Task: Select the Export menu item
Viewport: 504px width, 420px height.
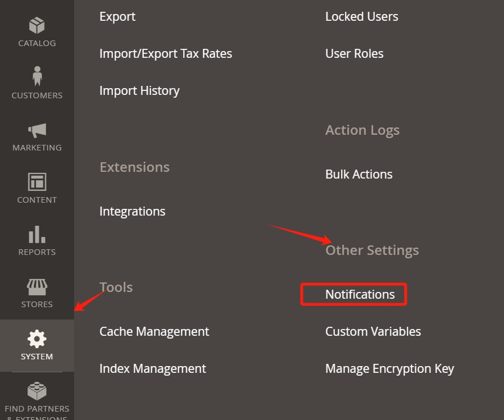Action: pos(117,17)
